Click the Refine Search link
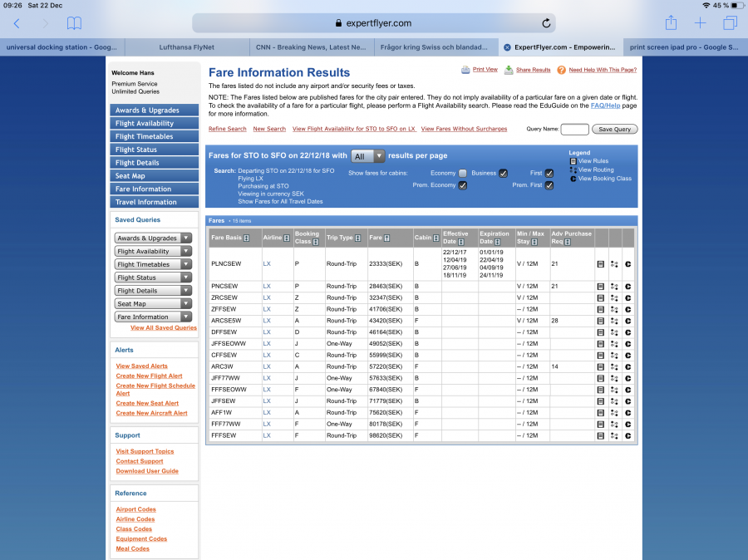Viewport: 748px width, 560px height. pyautogui.click(x=227, y=129)
